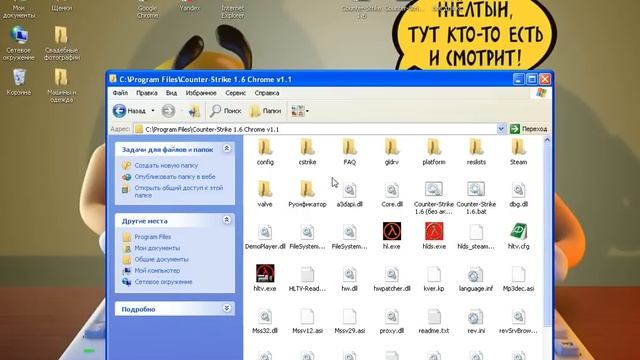Click the Назад back button
The image size is (640, 360).
(129, 111)
